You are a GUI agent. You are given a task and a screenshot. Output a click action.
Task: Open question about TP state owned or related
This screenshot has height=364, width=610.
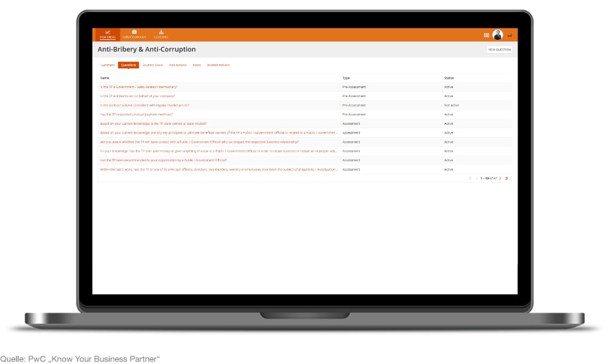coord(153,123)
